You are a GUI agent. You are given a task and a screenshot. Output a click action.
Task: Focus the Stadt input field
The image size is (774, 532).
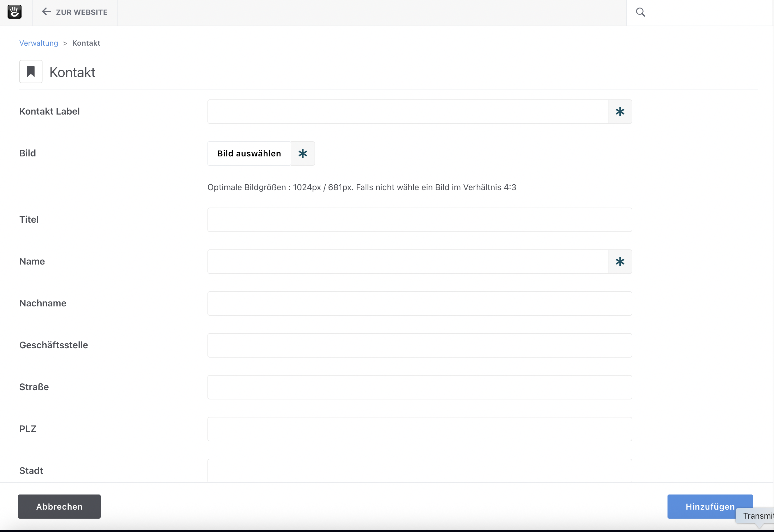[x=420, y=471]
